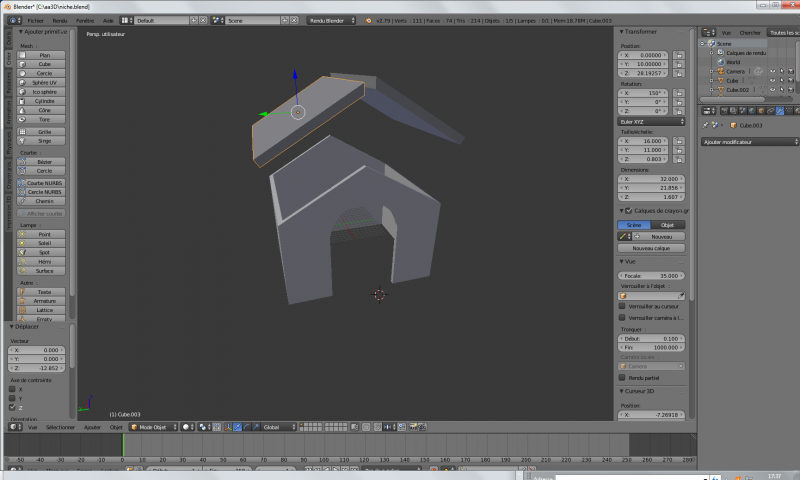800x480 pixels.
Task: Toggle the Z axis constraint checkbox
Action: pyautogui.click(x=13, y=408)
